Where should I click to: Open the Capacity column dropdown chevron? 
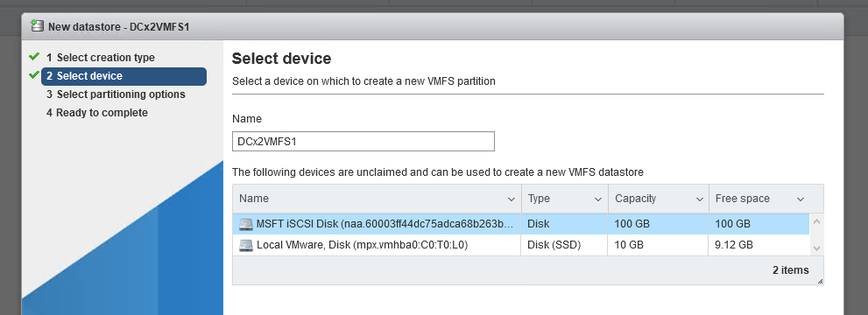(x=699, y=199)
